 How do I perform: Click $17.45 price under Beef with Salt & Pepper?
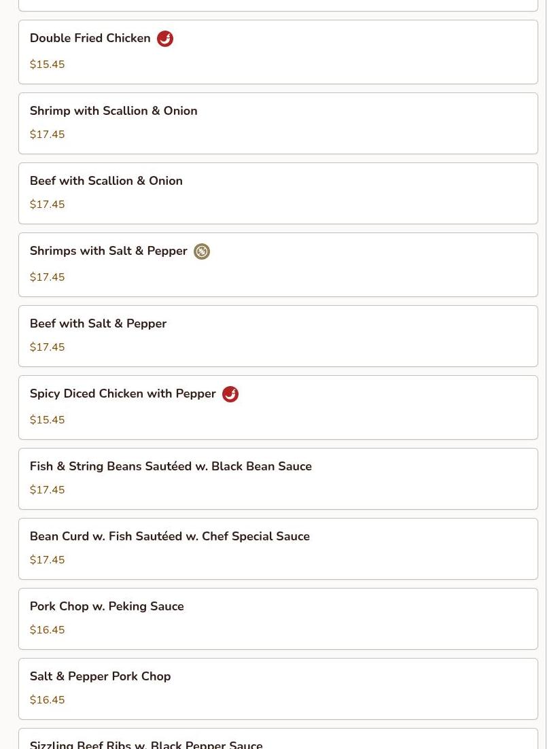[47, 347]
